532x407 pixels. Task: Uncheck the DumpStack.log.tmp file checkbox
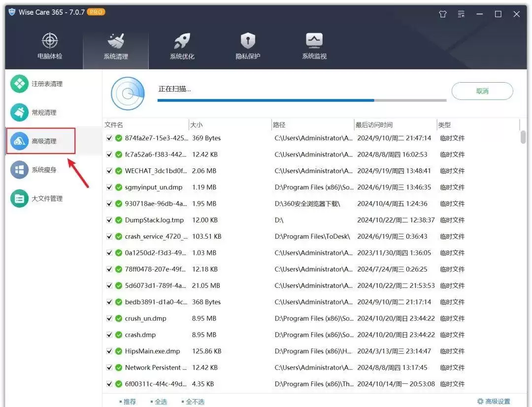point(109,220)
